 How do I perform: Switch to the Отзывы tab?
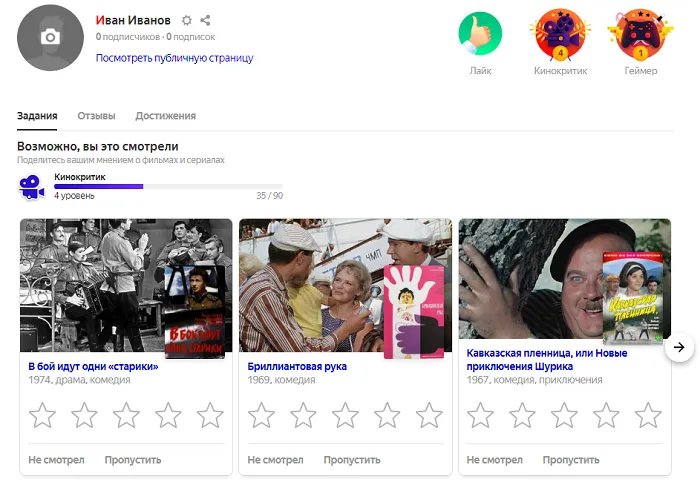pos(96,116)
